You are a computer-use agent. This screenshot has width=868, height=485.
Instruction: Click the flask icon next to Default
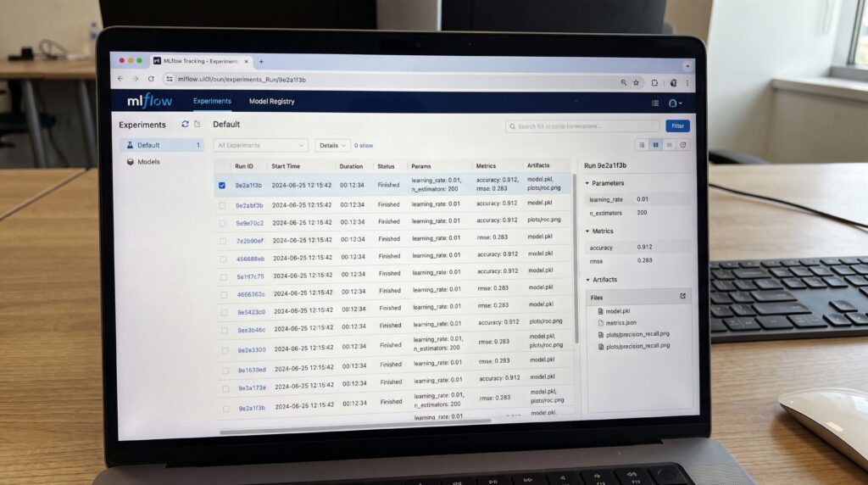pyautogui.click(x=130, y=145)
